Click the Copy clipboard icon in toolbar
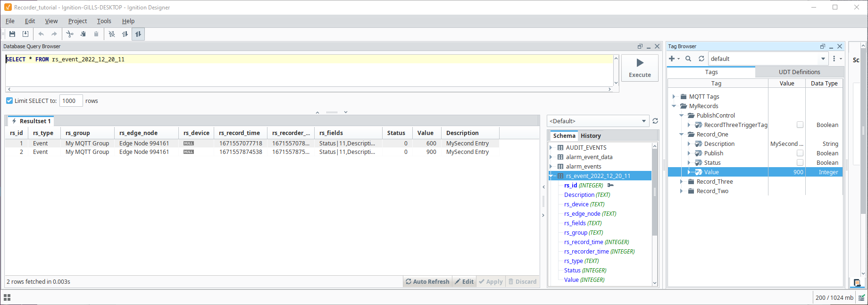Screen dimensions: 868x305 [x=83, y=34]
